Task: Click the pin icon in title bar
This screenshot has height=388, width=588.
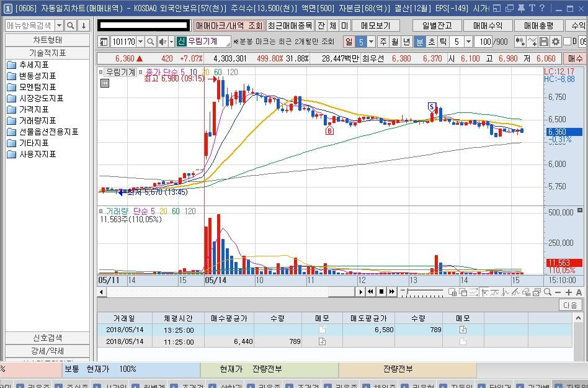Action: click(520, 8)
